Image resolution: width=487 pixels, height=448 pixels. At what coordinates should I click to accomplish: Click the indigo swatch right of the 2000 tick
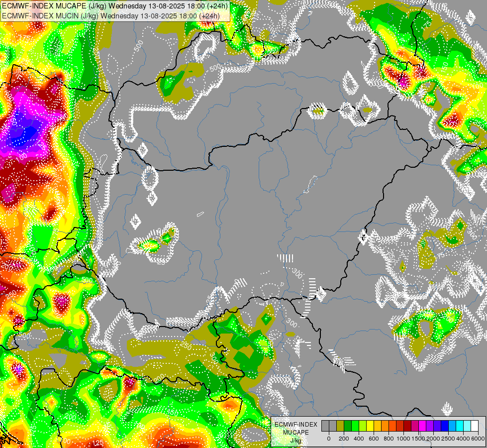click(x=438, y=426)
